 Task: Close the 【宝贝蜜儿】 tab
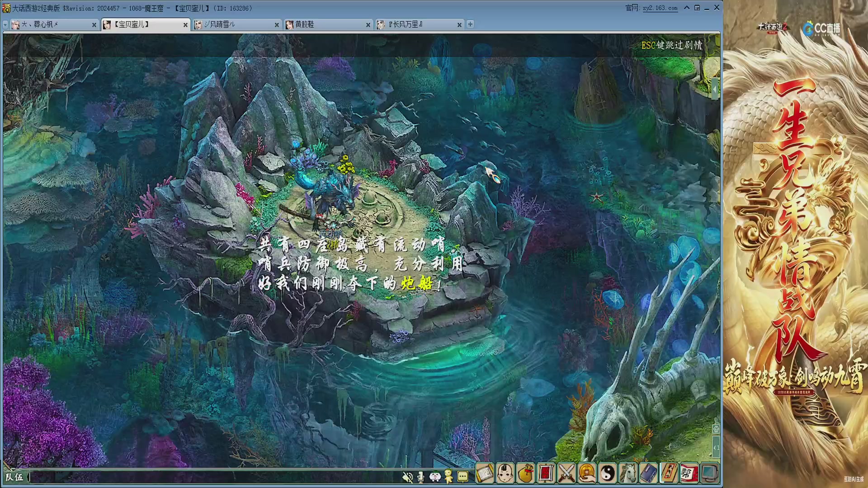coord(185,25)
